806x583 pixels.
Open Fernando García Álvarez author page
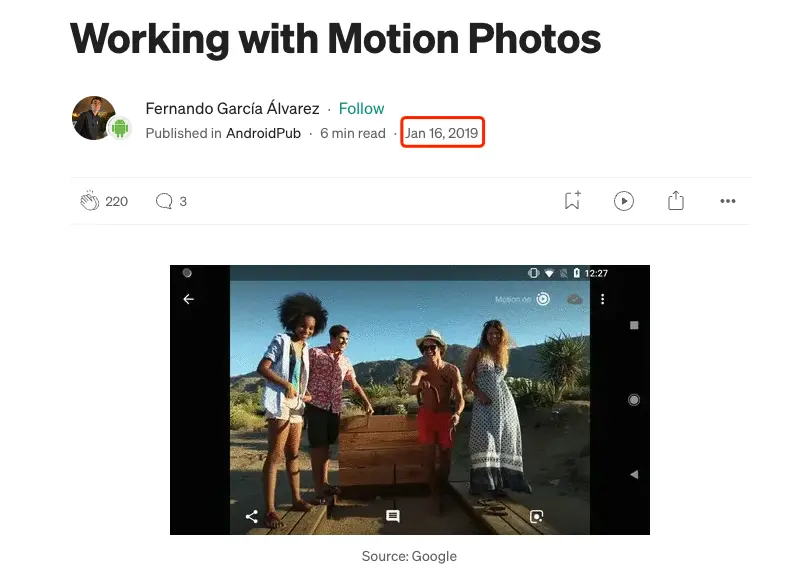(x=232, y=108)
